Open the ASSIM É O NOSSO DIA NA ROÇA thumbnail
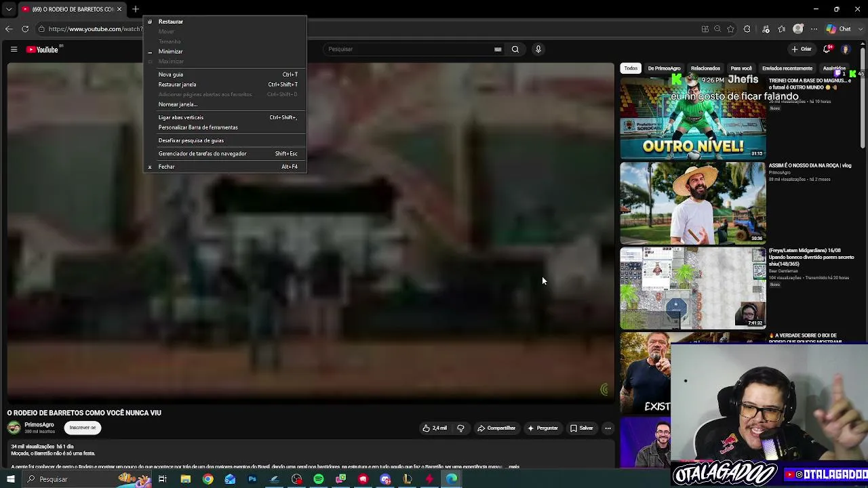This screenshot has width=868, height=488. [693, 203]
